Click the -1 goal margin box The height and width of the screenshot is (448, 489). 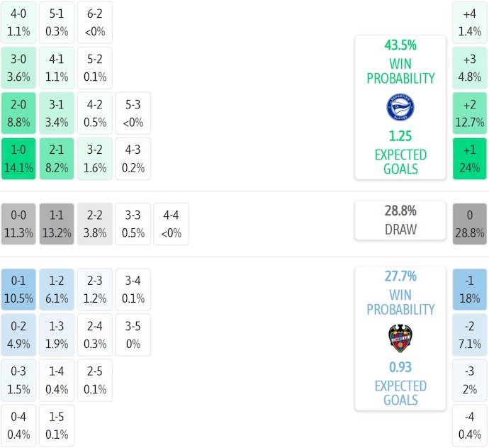pyautogui.click(x=469, y=289)
